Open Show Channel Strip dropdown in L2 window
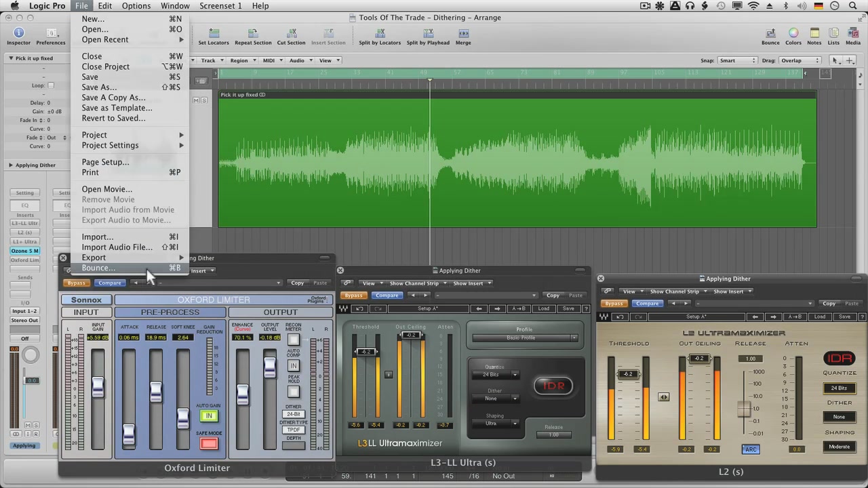The height and width of the screenshot is (488, 868). [x=677, y=291]
